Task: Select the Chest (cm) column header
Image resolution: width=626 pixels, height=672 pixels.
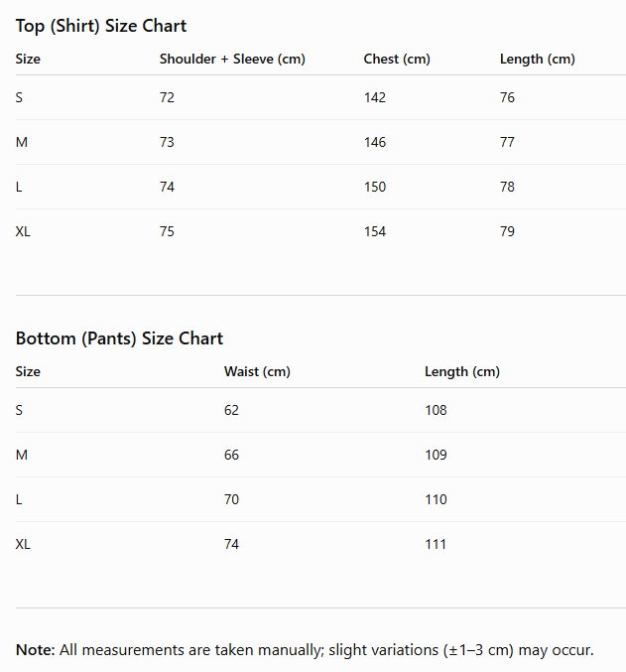Action: point(397,59)
